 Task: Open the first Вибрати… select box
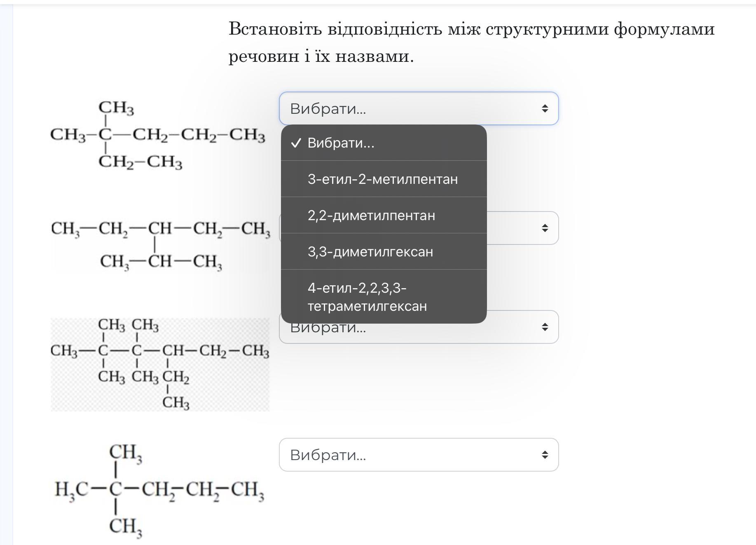pos(418,108)
